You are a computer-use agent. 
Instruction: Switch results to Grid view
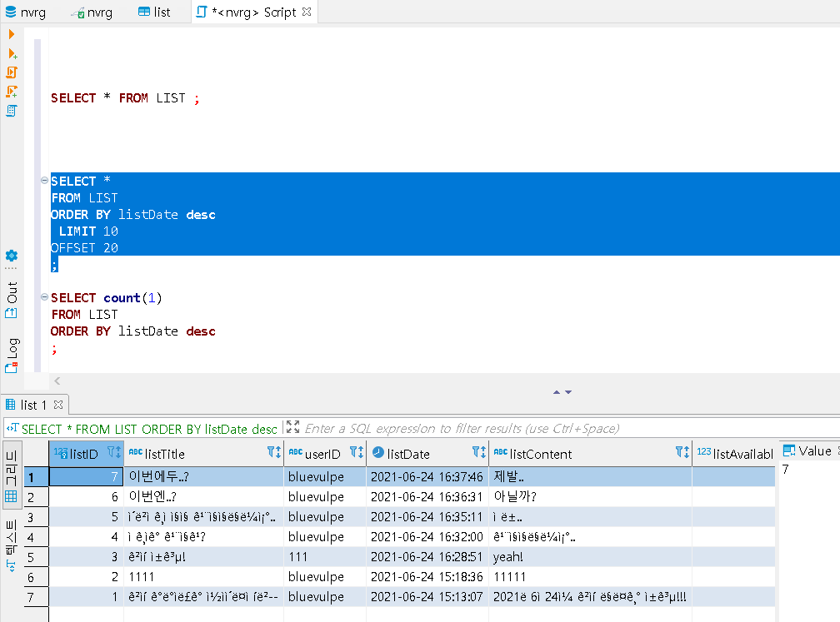click(x=12, y=475)
